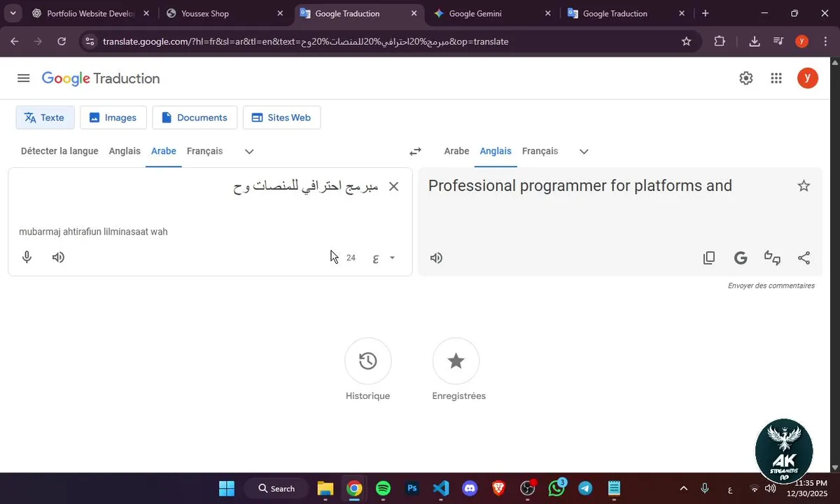
Task: Open Spotify from the taskbar
Action: tap(383, 488)
